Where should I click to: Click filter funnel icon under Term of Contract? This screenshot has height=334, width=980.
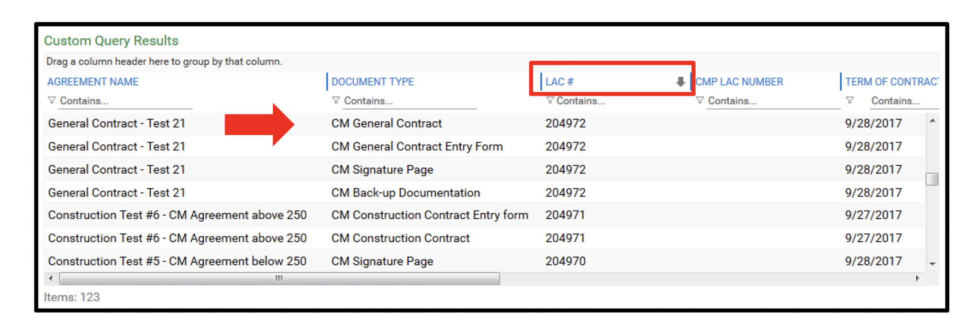click(x=850, y=100)
